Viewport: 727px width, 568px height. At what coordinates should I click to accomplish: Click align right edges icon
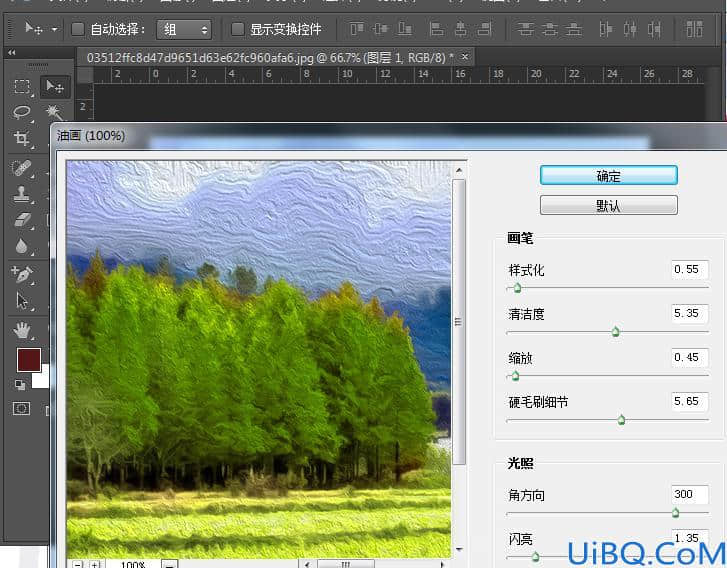point(485,29)
